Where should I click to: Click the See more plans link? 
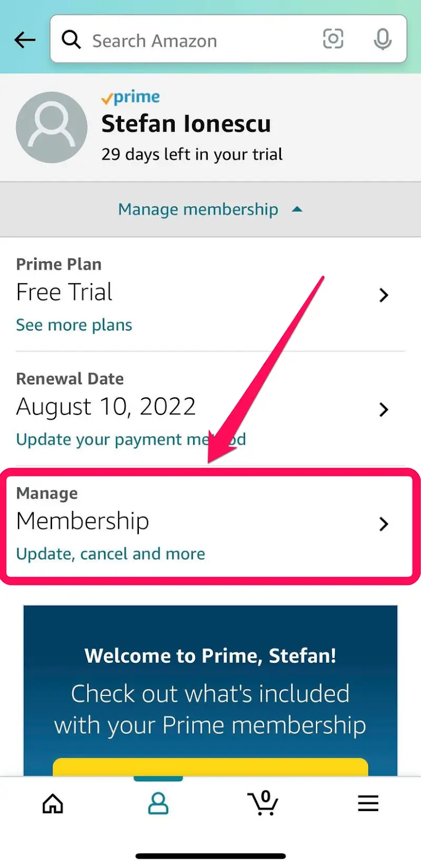pyautogui.click(x=74, y=325)
